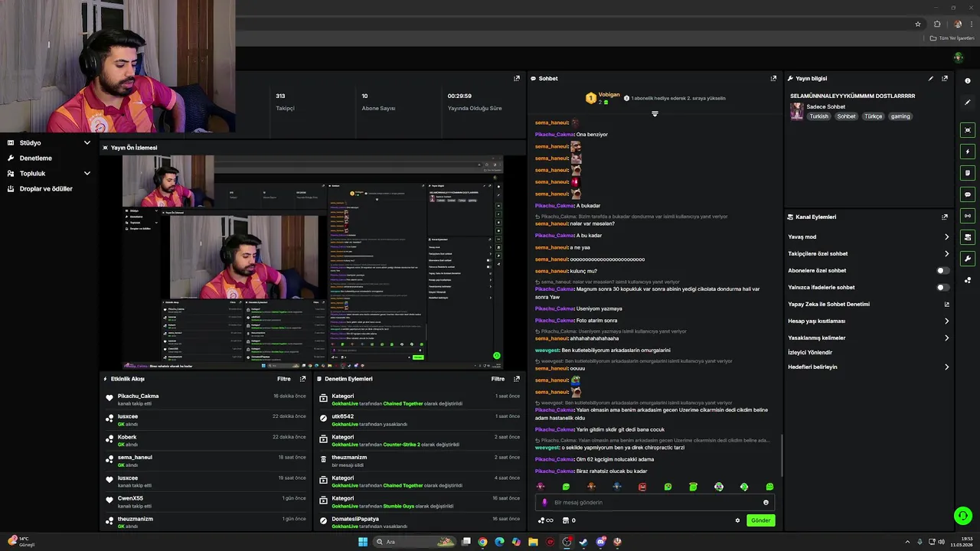The image size is (980, 551).
Task: Select Stüdyo in left navigation
Action: coord(31,143)
